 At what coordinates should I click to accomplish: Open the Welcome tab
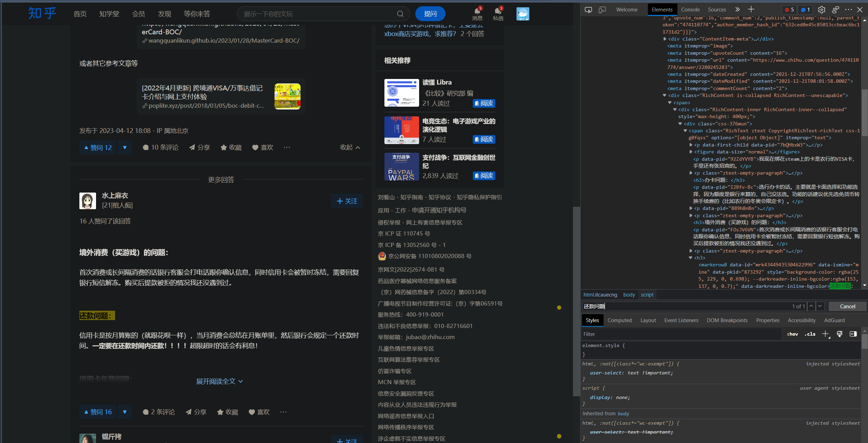[627, 10]
